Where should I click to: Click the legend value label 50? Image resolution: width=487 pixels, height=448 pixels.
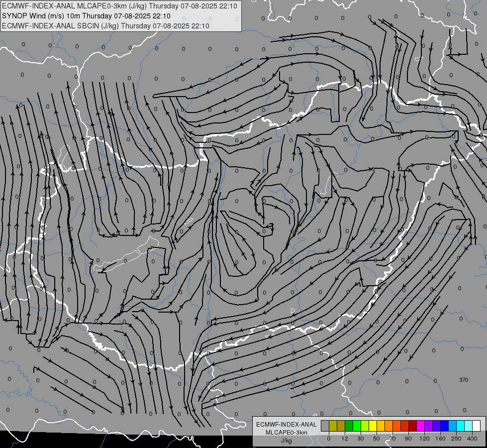click(377, 439)
